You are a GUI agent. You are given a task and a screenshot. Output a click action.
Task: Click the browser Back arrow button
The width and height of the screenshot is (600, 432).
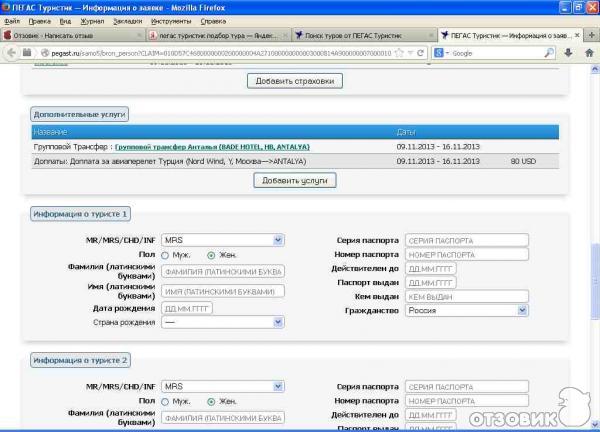(x=12, y=52)
